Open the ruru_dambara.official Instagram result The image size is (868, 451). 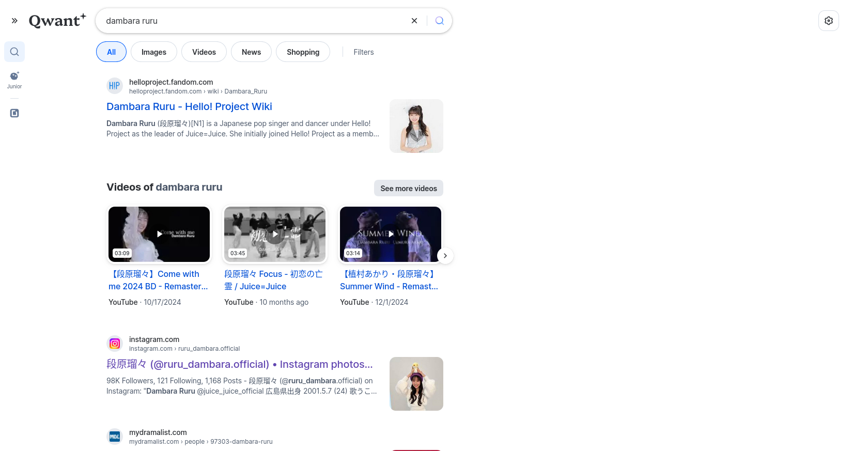coord(239,364)
